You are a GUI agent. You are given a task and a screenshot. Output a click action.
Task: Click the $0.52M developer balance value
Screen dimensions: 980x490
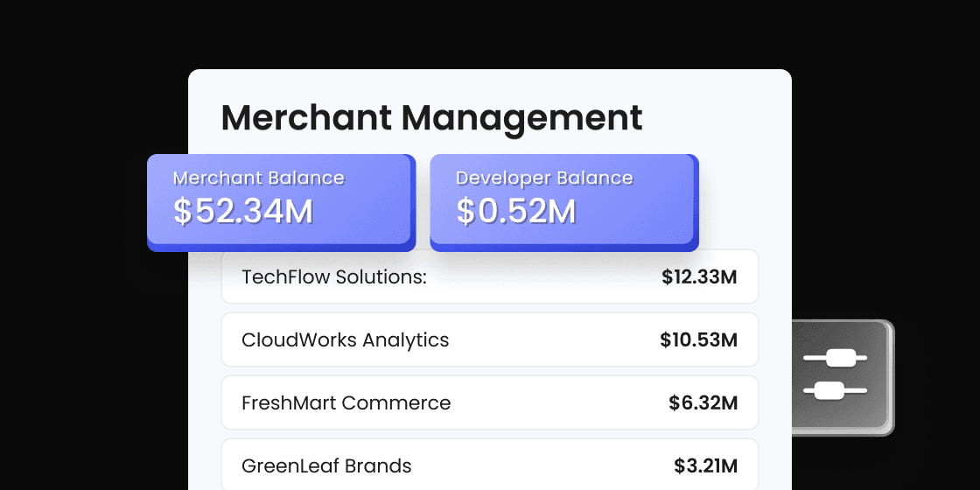point(515,213)
